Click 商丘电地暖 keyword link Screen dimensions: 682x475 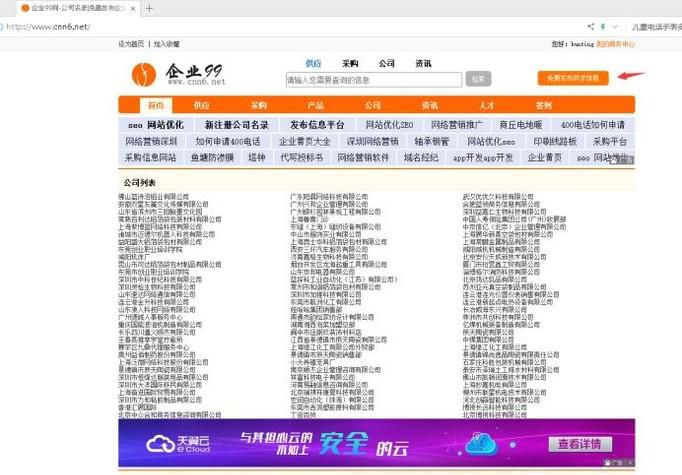(521, 125)
